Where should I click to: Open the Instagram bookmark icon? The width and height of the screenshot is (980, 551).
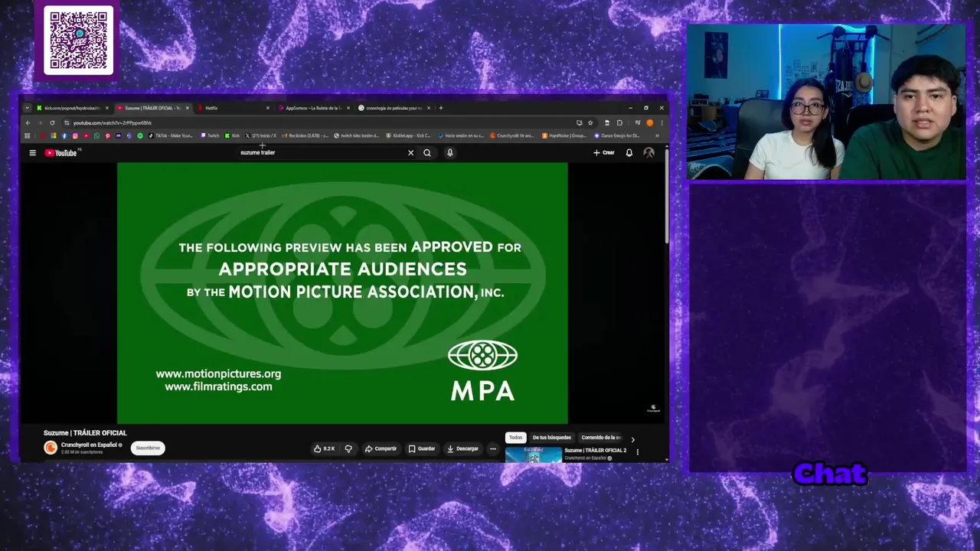click(75, 135)
